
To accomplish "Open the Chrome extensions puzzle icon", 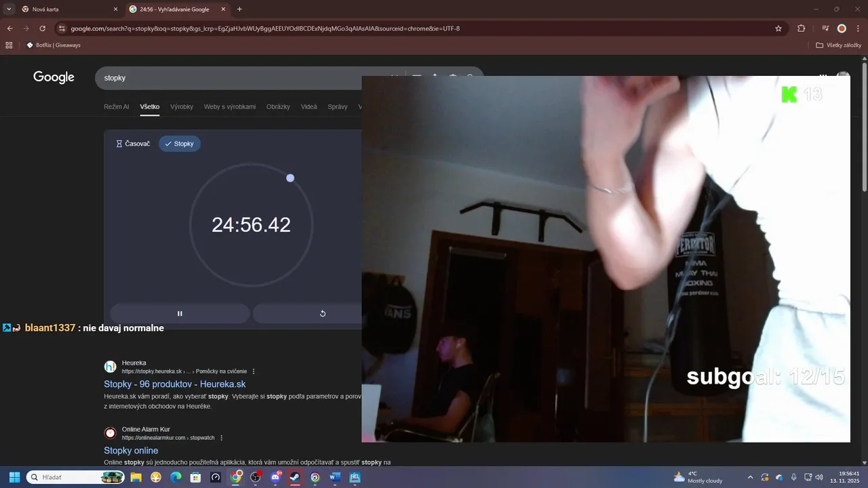I will (x=801, y=28).
